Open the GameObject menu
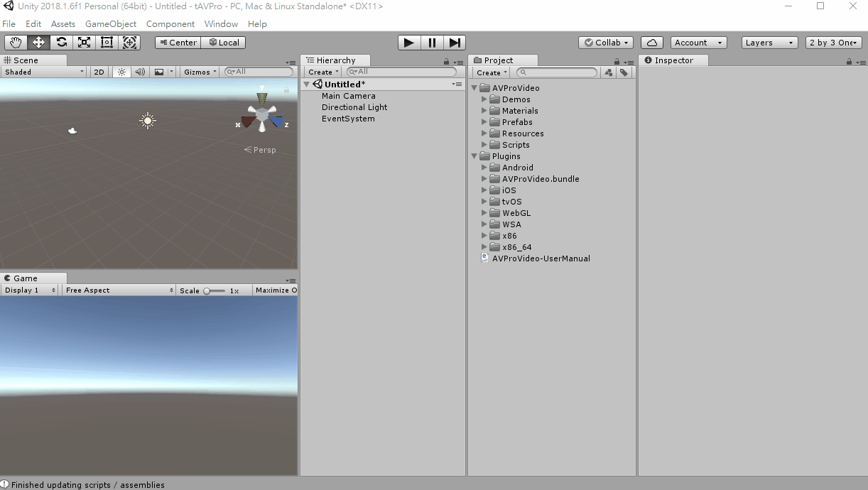Viewport: 868px width, 490px height. click(x=111, y=23)
